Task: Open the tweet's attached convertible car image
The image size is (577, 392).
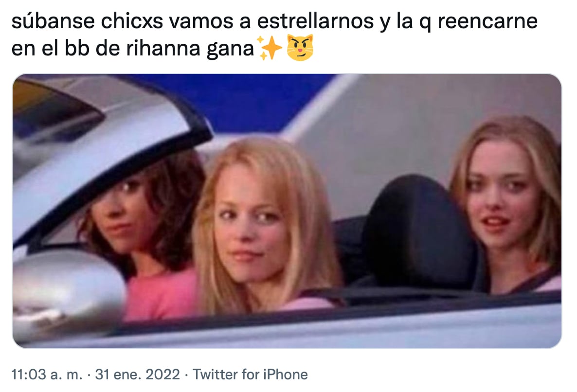Action: pos(287,211)
